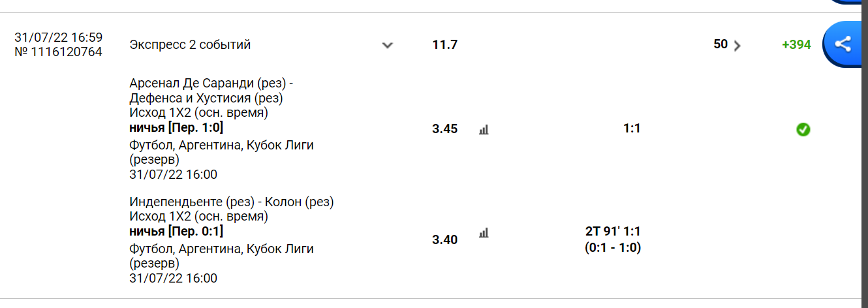
Task: Click live score 2Т 91' 1:1
Action: click(x=613, y=231)
